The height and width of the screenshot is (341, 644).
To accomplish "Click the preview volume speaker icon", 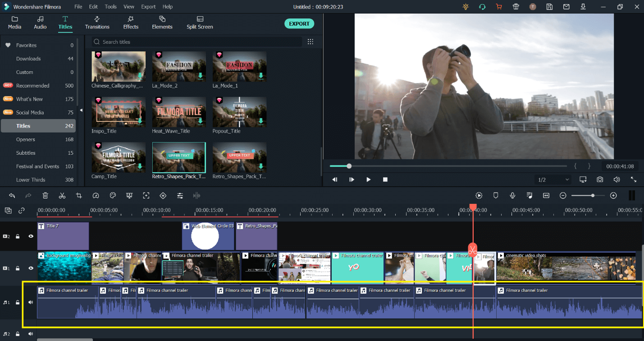I will point(617,180).
